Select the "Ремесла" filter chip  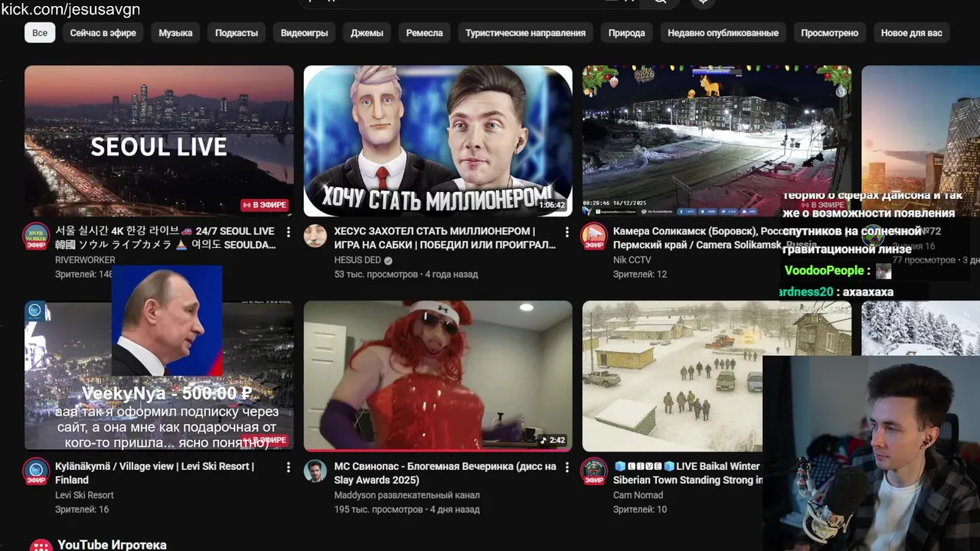(424, 33)
